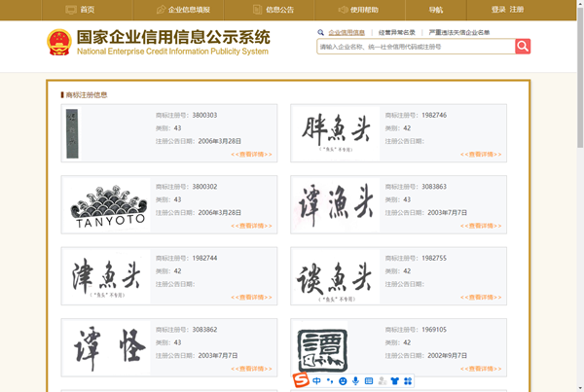The image size is (584, 392).
Task: Open the Sogou toolbox grid icon
Action: tap(408, 380)
